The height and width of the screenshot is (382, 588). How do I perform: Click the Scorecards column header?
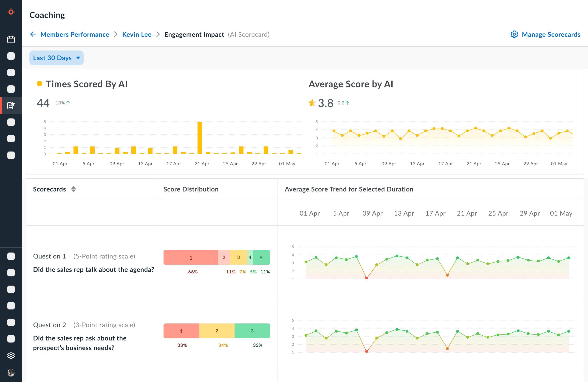(49, 189)
